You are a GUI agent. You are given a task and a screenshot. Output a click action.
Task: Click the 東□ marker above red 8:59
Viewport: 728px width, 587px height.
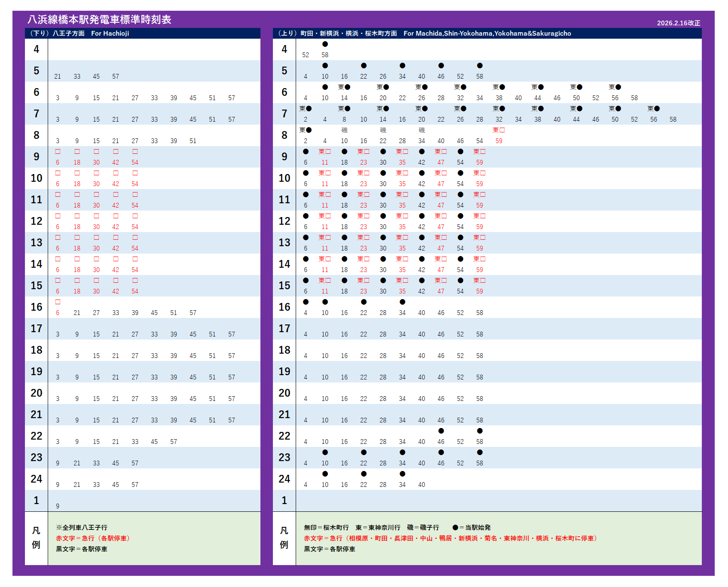pos(499,130)
